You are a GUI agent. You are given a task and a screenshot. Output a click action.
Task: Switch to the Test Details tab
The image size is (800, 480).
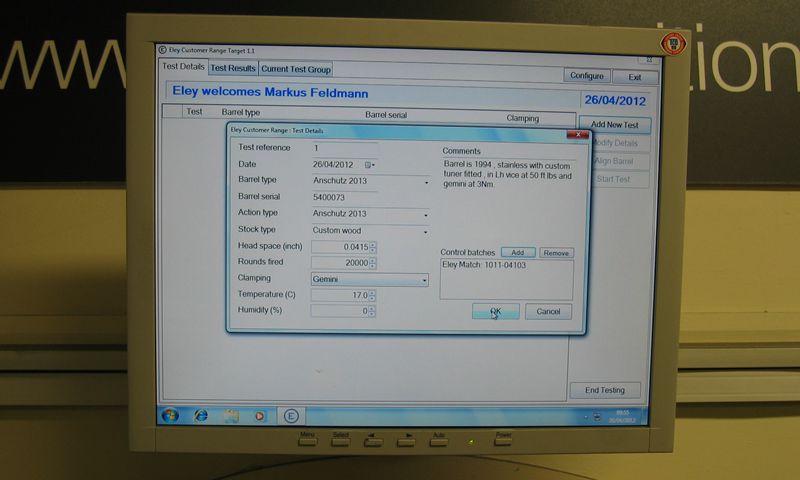pos(183,66)
